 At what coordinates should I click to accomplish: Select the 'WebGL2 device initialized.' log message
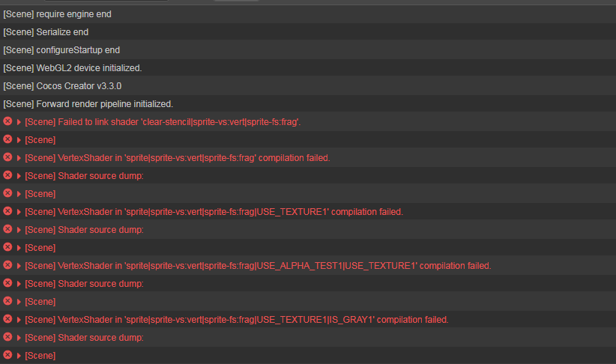tap(73, 67)
